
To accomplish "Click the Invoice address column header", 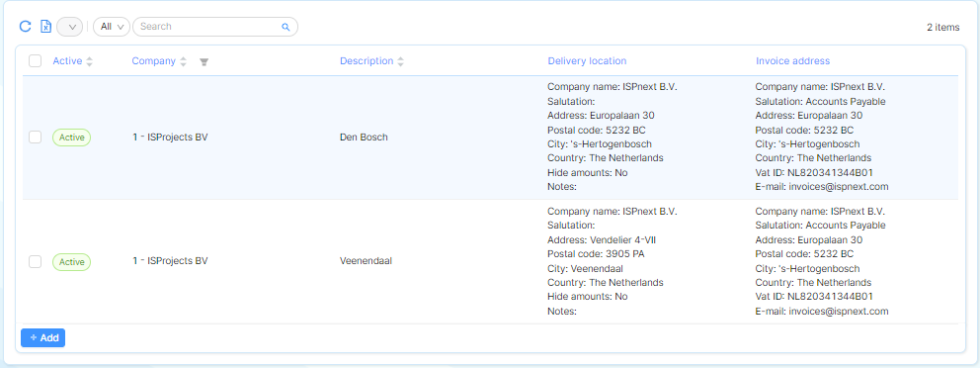I will tap(792, 60).
